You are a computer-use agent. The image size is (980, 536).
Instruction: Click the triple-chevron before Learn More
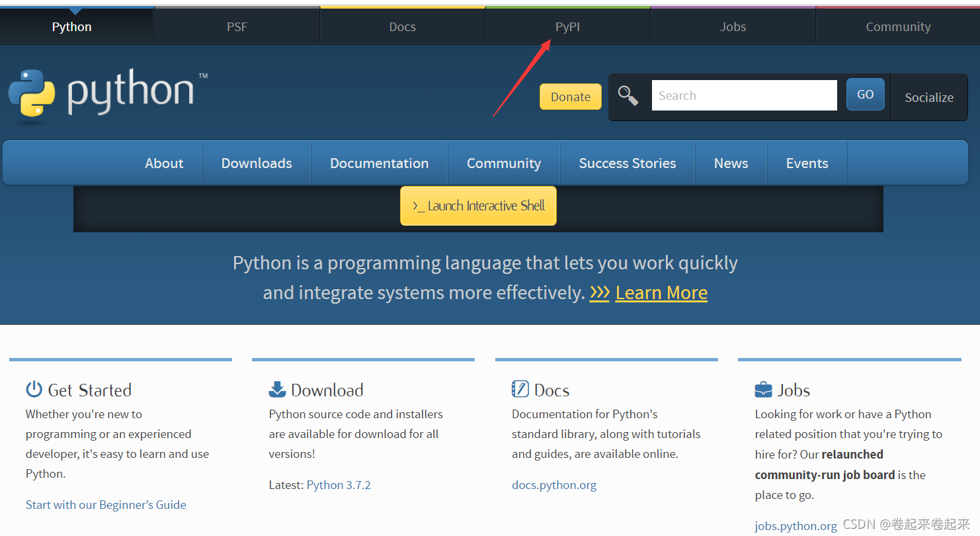600,292
